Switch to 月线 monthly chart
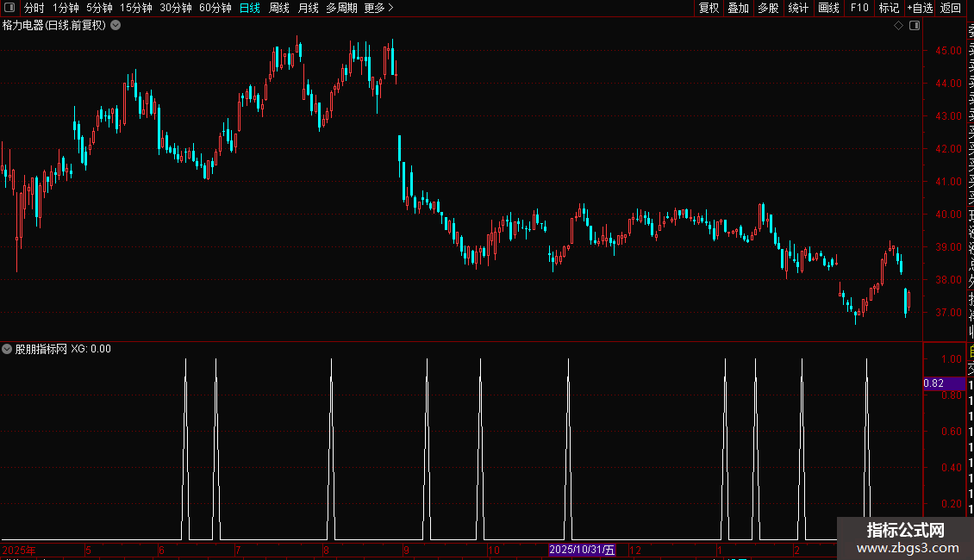The width and height of the screenshot is (974, 560). tap(308, 8)
